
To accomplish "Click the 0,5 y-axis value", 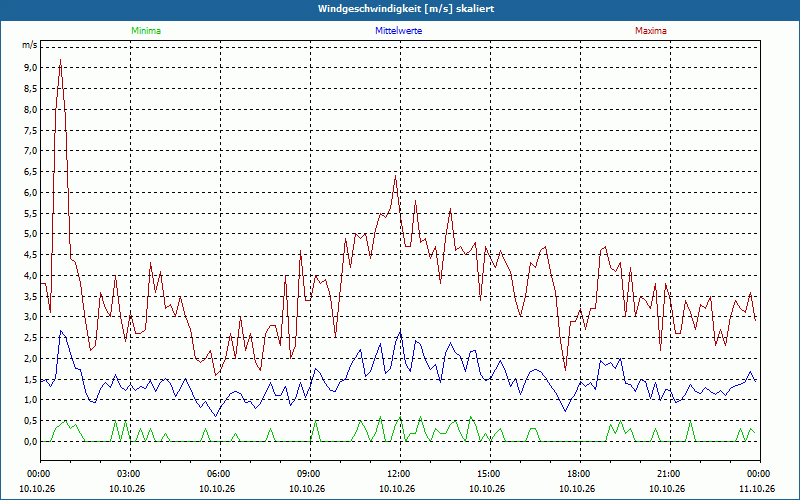I will [x=30, y=420].
